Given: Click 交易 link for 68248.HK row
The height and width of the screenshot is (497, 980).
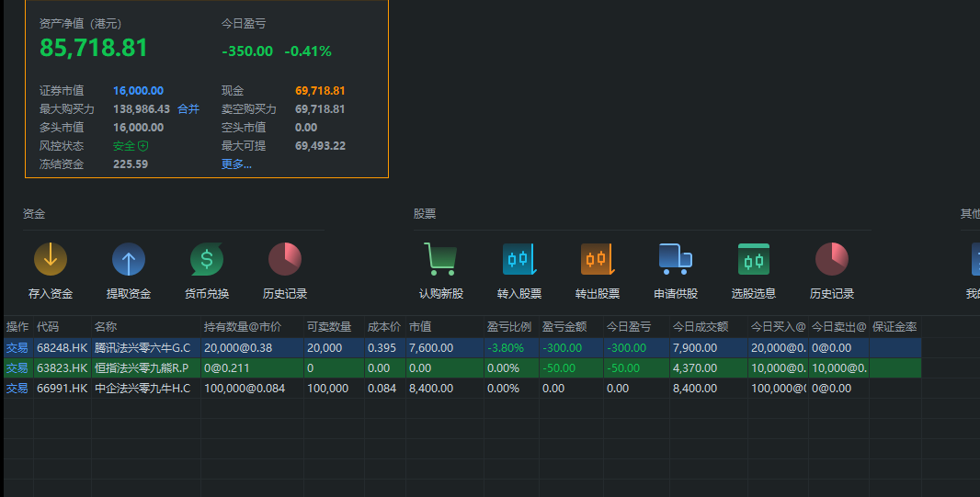Looking at the screenshot, I should pyautogui.click(x=17, y=348).
